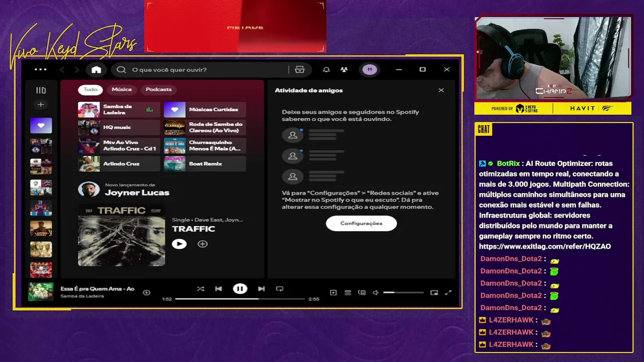Create a playlist with the plus icon
The height and width of the screenshot is (362, 644).
41,105
